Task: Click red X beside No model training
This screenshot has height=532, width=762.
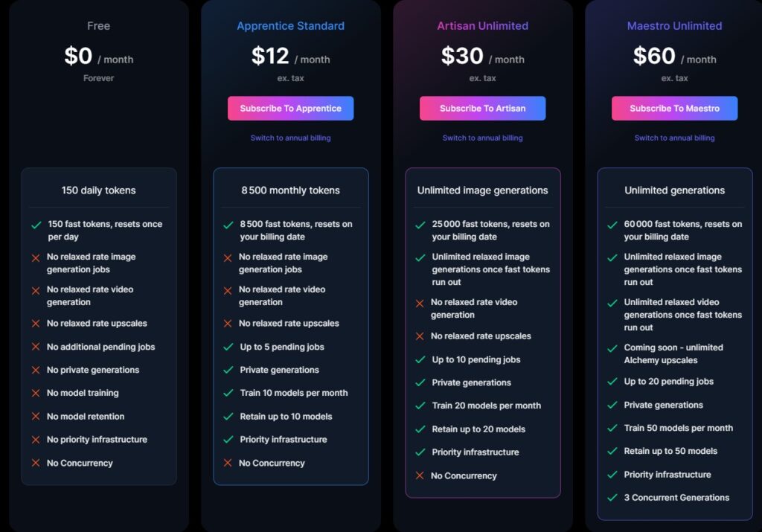Action: click(x=36, y=393)
